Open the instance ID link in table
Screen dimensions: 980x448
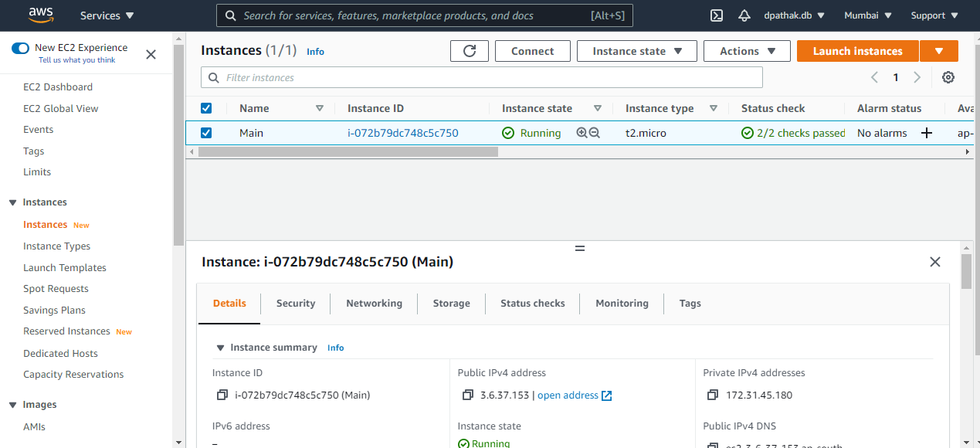pyautogui.click(x=403, y=133)
